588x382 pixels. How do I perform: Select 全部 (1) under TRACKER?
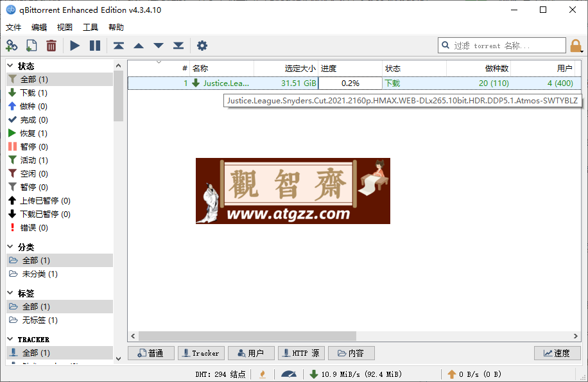tap(60, 352)
